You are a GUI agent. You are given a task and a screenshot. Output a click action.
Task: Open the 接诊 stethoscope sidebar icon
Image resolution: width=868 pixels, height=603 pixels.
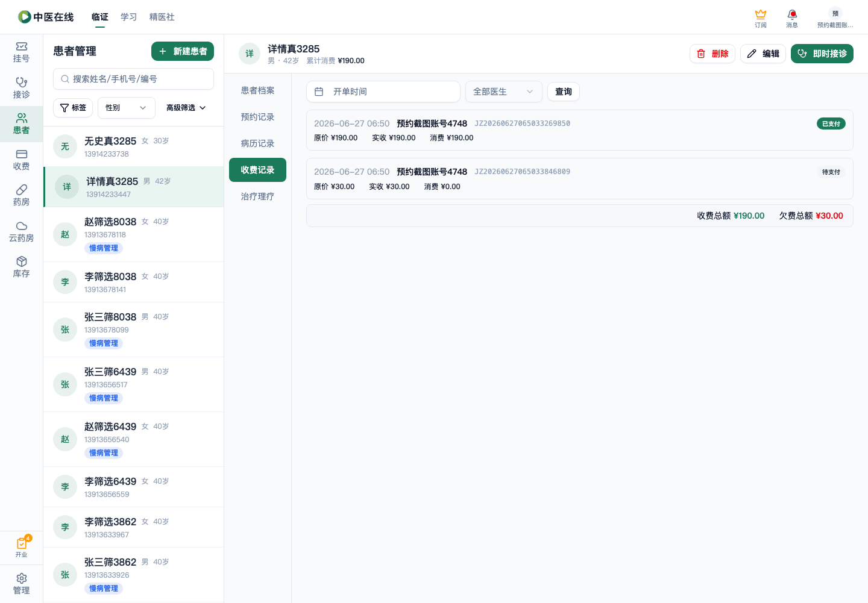click(21, 88)
